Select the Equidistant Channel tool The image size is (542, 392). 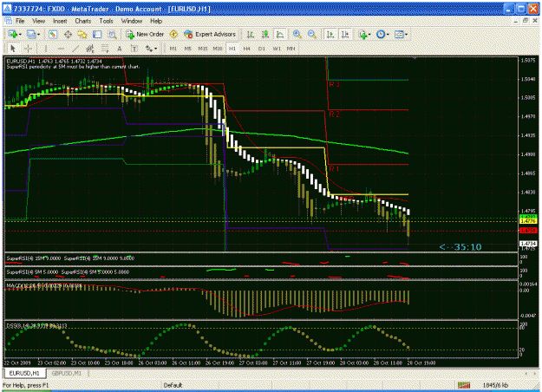[90, 49]
